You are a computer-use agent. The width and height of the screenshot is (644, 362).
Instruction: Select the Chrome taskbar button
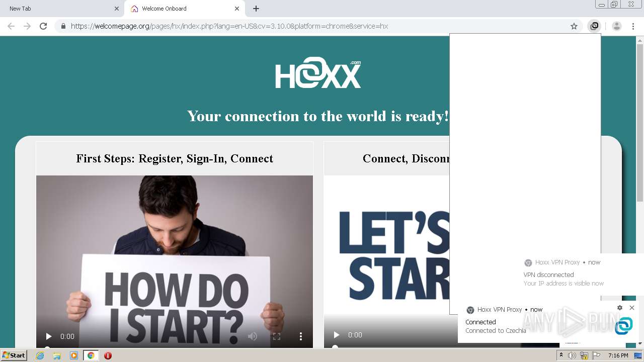91,355
